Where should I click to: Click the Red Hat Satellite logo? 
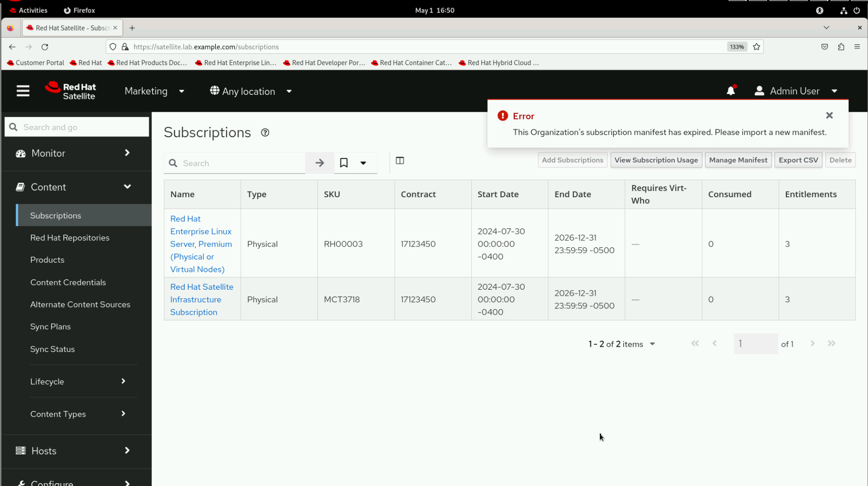point(70,91)
